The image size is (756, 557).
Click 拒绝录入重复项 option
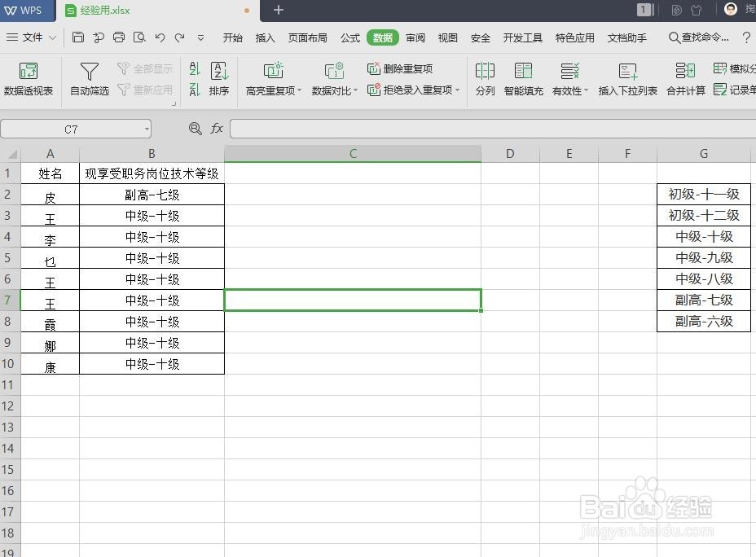tap(410, 90)
